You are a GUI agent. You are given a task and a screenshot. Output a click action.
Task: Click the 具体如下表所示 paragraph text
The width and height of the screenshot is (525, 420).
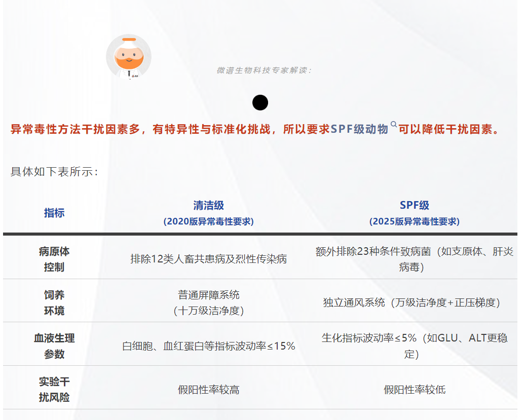(54, 172)
